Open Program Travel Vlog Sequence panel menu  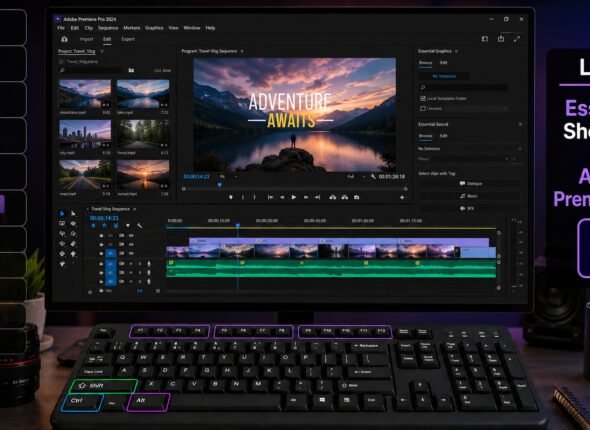click(242, 51)
